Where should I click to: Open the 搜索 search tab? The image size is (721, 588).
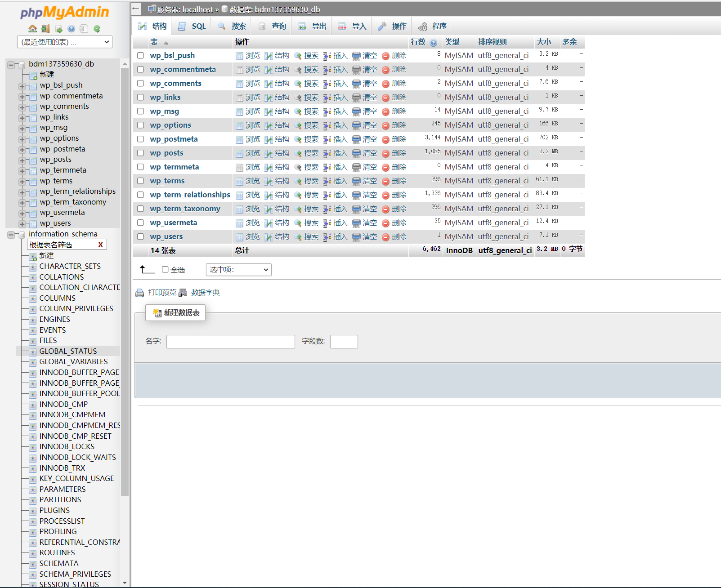pos(232,26)
